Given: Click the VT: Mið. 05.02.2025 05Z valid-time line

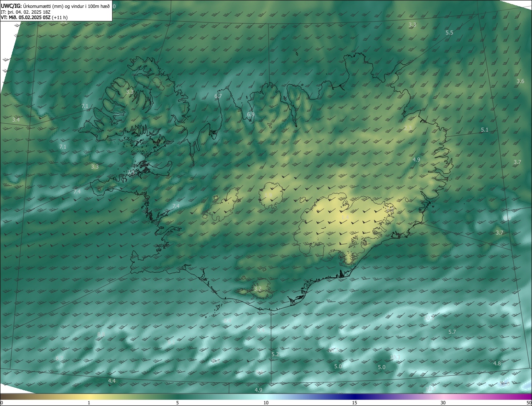Looking at the screenshot, I should pyautogui.click(x=34, y=17).
